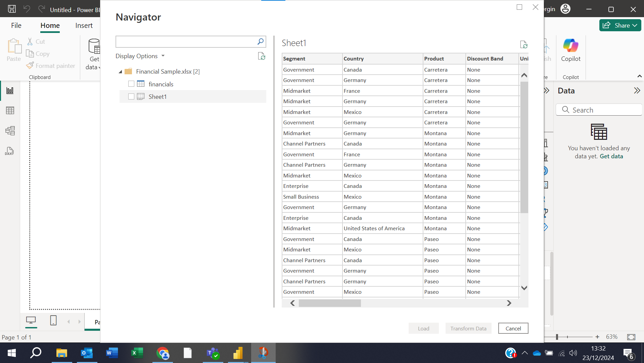Screen dimensions: 644x363
Task: Switch to mobile layout icon
Action: point(53,320)
